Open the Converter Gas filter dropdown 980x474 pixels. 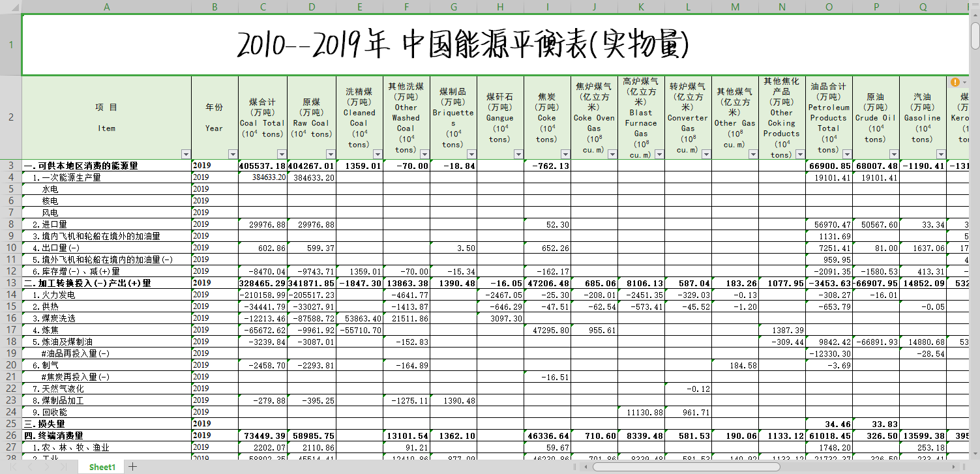point(706,155)
